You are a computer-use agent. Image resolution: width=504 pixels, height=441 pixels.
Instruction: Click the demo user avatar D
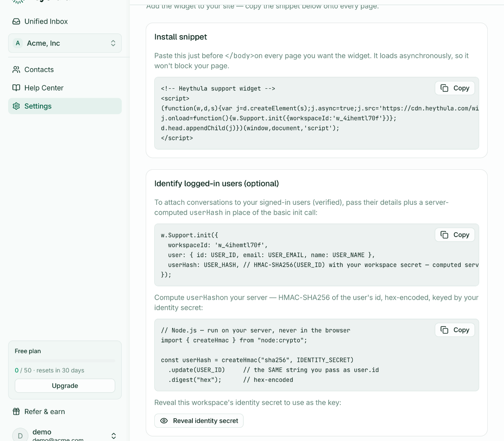[x=20, y=435]
